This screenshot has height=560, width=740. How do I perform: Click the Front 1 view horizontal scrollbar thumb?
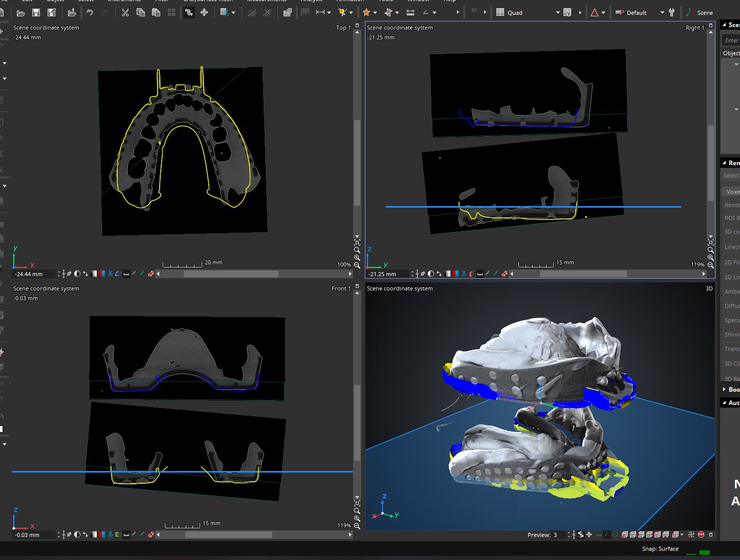coord(228,535)
